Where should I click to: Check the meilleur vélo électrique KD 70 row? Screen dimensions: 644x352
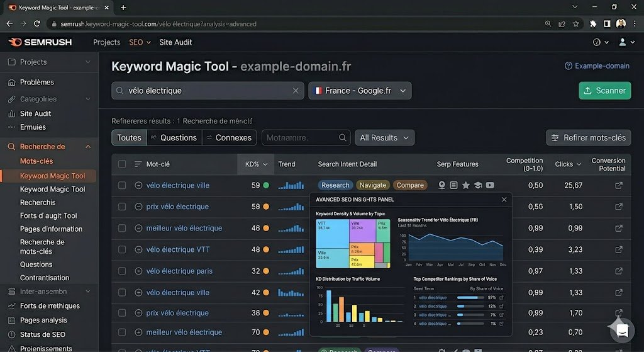122,332
